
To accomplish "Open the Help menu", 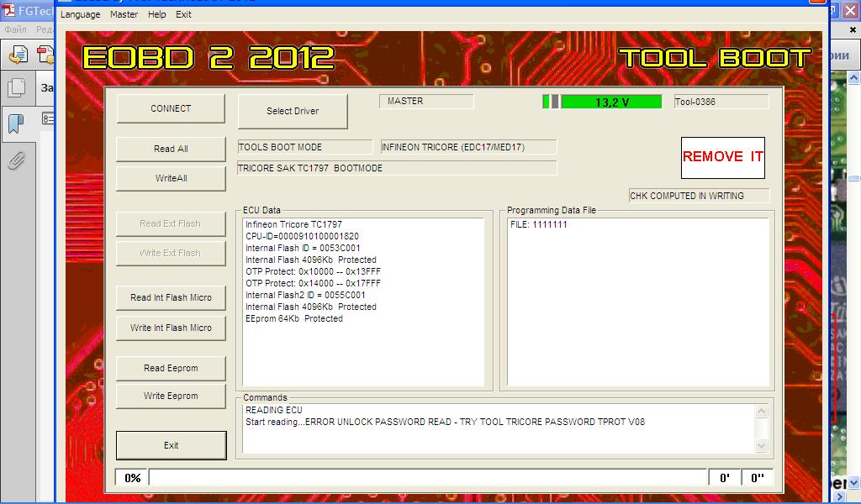I will pos(156,14).
